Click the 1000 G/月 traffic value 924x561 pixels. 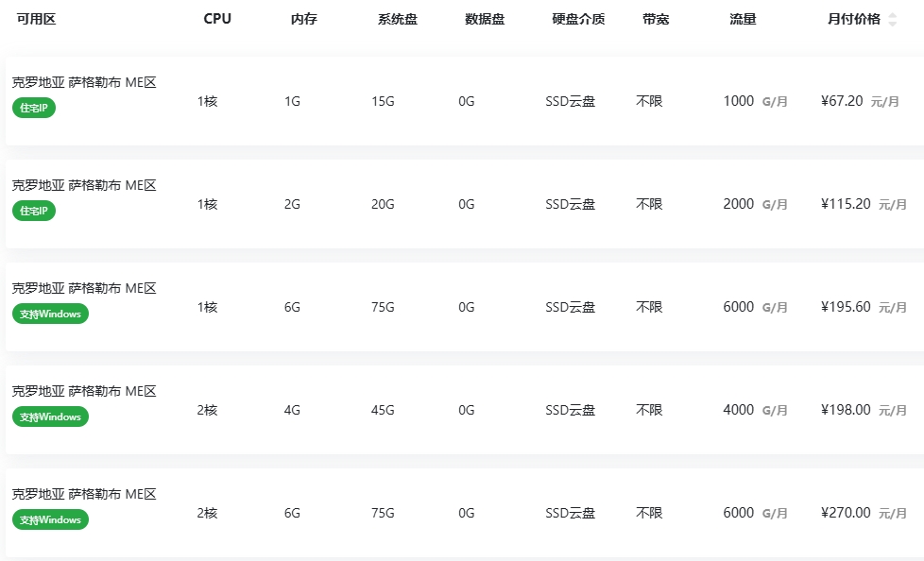(754, 101)
